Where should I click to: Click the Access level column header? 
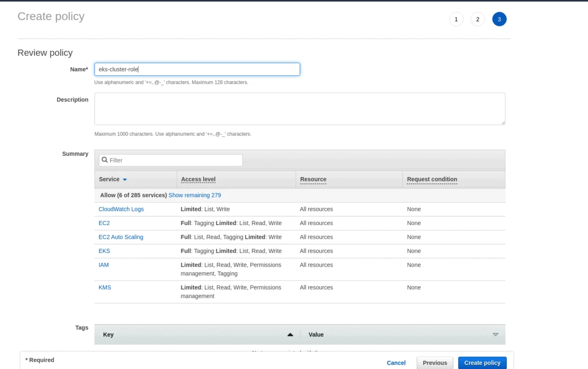tap(198, 180)
